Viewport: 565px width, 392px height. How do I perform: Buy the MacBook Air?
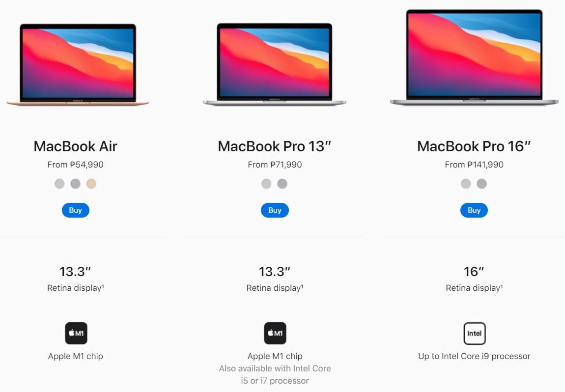(x=76, y=210)
